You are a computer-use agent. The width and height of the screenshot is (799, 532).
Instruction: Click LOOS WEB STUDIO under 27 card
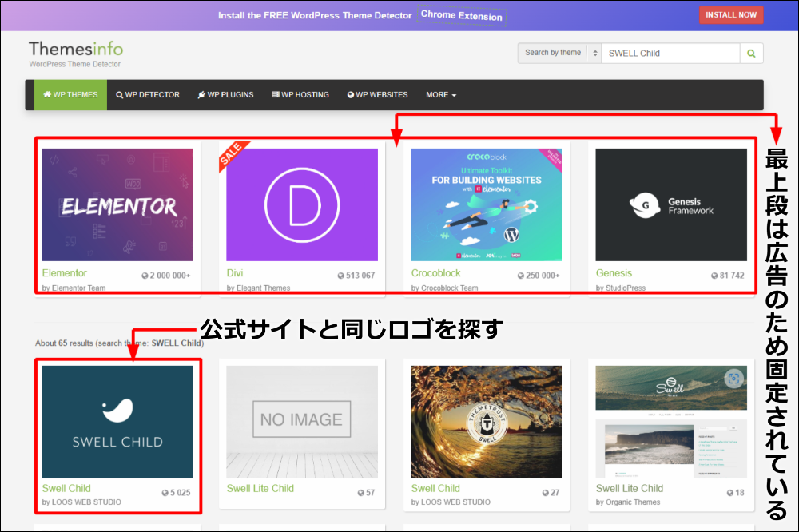(x=456, y=502)
